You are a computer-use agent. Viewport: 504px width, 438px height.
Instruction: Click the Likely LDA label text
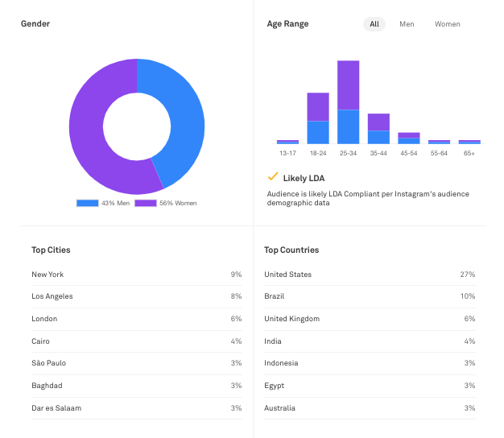304,178
